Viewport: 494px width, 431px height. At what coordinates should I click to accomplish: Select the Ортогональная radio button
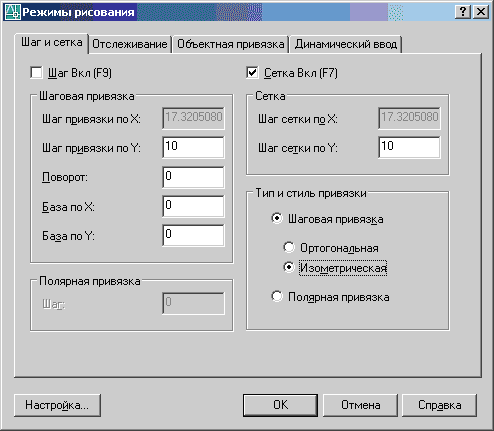point(289,248)
